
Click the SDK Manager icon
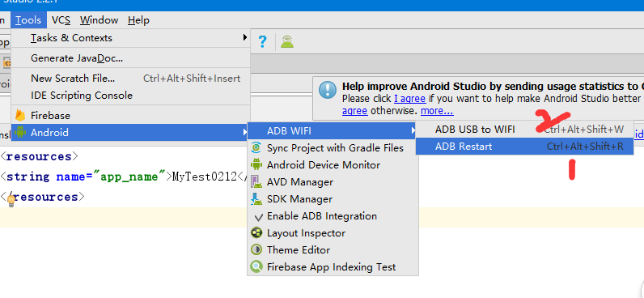pos(256,199)
